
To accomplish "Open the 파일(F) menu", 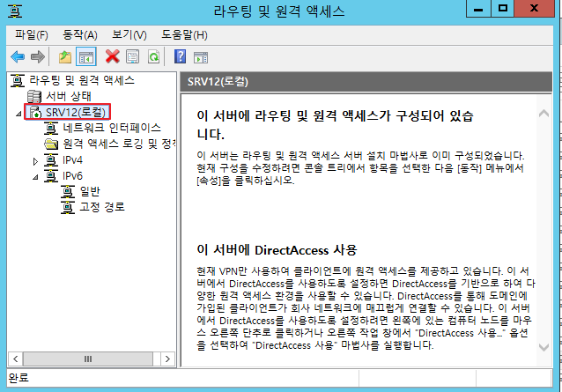I will (32, 34).
